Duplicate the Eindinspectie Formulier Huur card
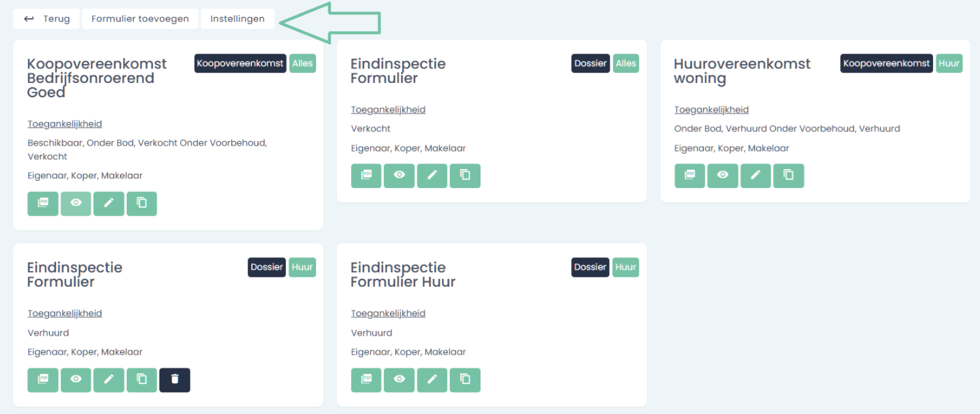 [465, 380]
